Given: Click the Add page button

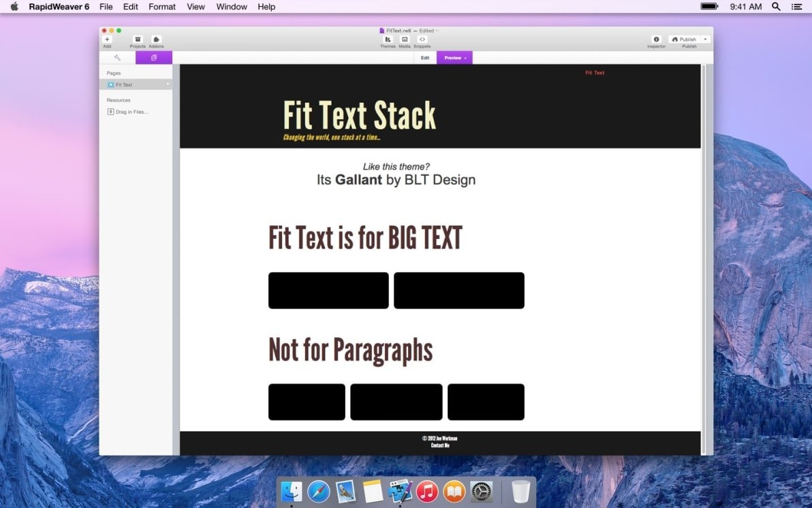Looking at the screenshot, I should (x=107, y=41).
